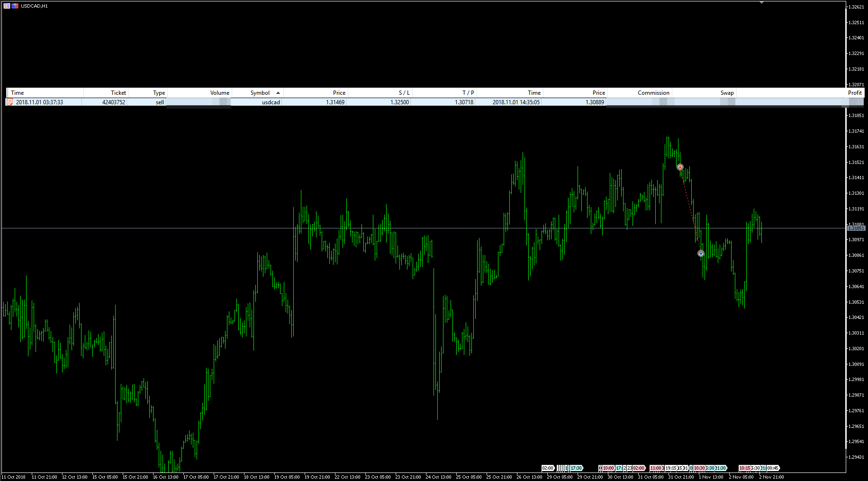This screenshot has height=481, width=868.
Task: Click the open Price column header
Action: 315,93
